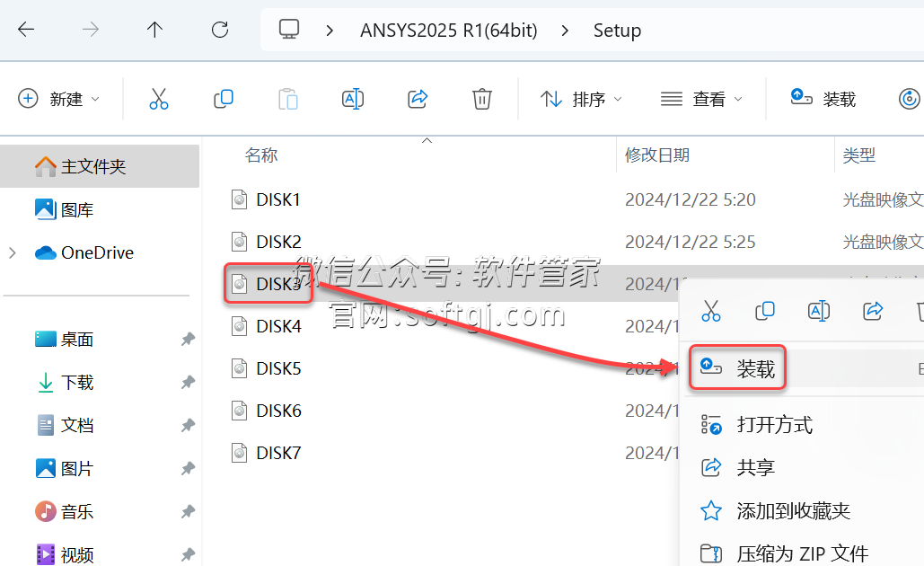The image size is (924, 566).
Task: Click DISK2 date 2024/12/22 5:25
Action: click(690, 242)
